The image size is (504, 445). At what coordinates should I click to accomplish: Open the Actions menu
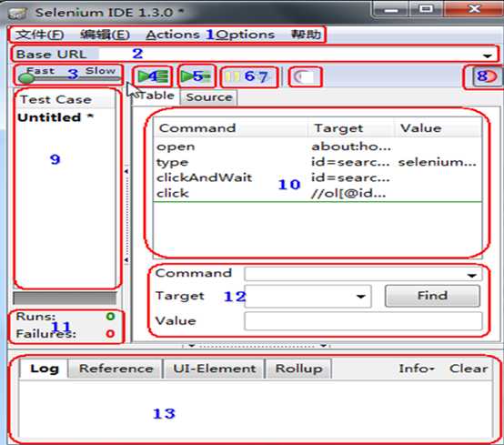click(x=173, y=35)
